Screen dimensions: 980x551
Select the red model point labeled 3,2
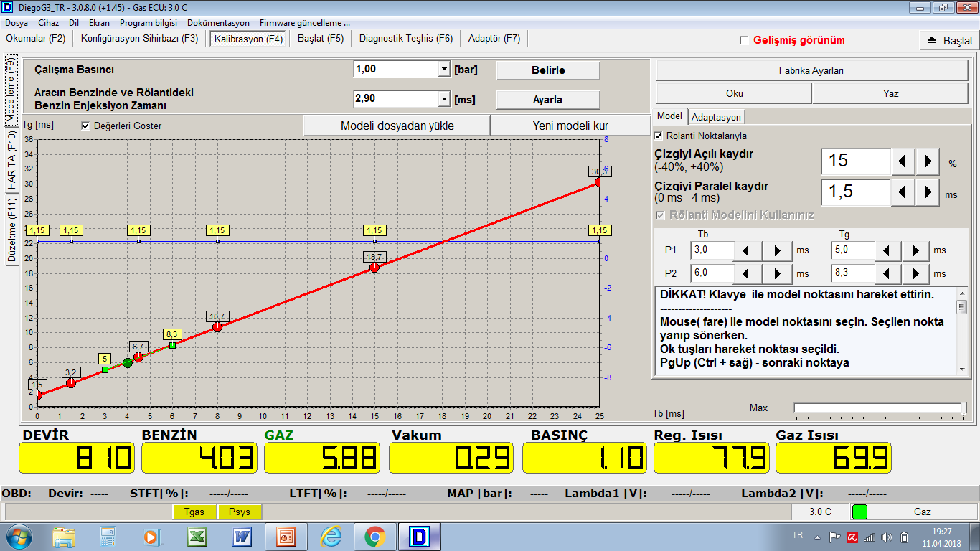(71, 383)
